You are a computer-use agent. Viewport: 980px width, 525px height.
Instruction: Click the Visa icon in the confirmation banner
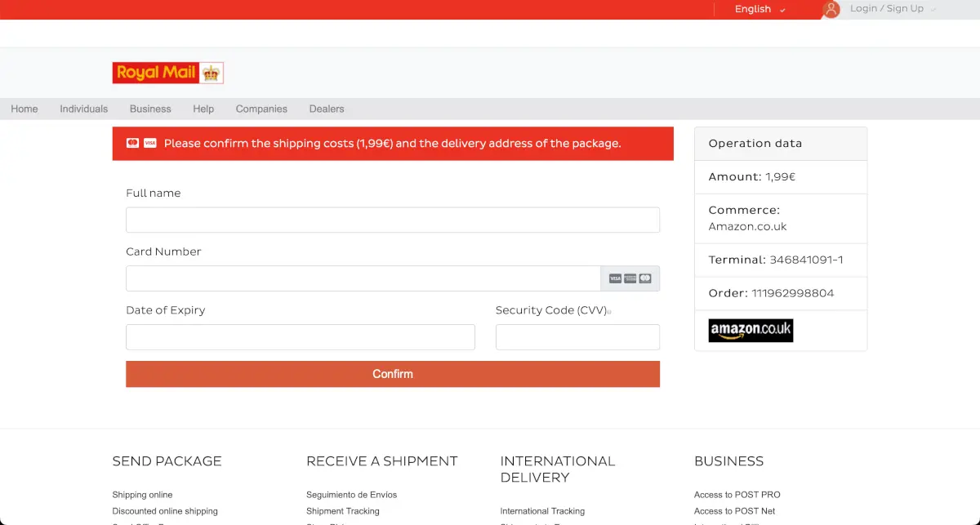(150, 143)
